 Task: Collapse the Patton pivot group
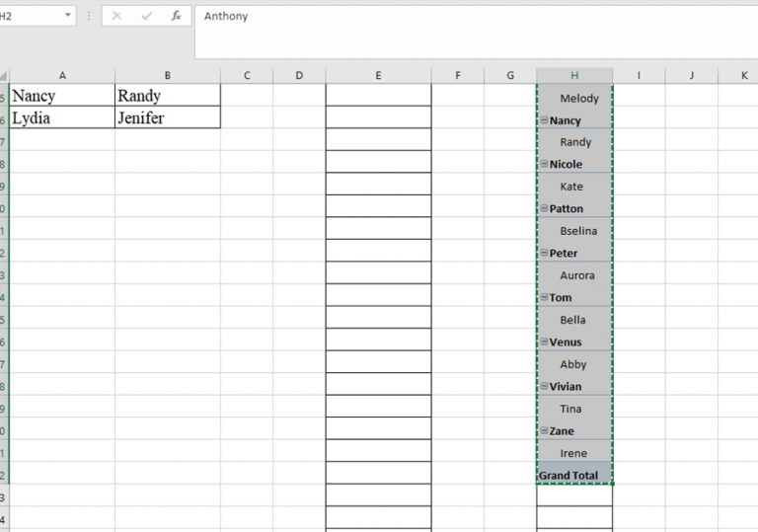[544, 208]
